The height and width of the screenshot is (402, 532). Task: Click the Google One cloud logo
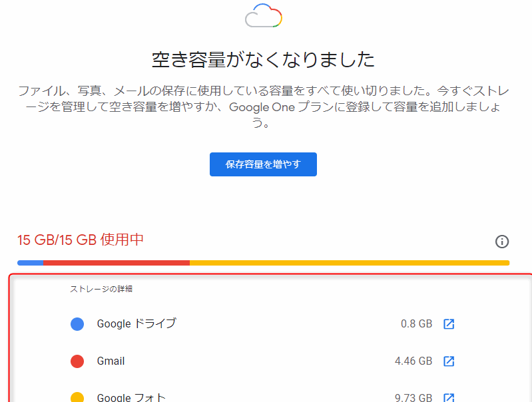pyautogui.click(x=264, y=15)
